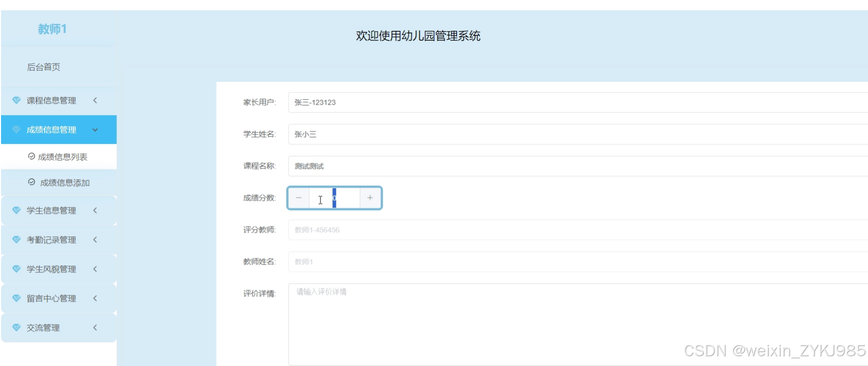Expand the 课程信息管理 chevron
The width and height of the screenshot is (868, 366).
(x=95, y=100)
